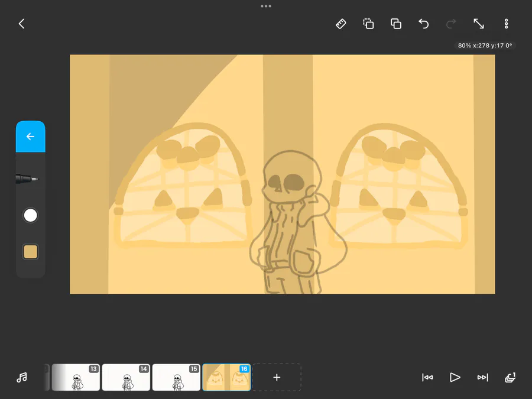Image resolution: width=532 pixels, height=399 pixels.
Task: Jump to the first frame
Action: tap(427, 377)
